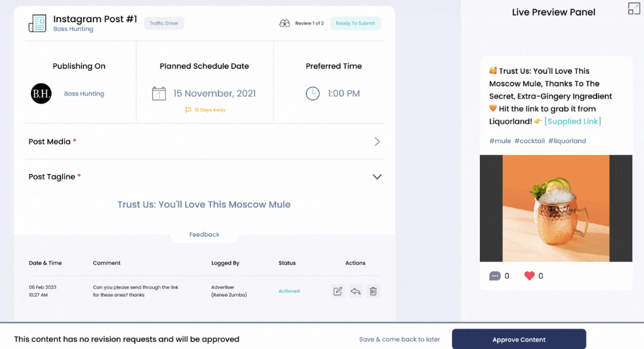Collapse the Post Tagline section chevron
The height and width of the screenshot is (349, 644).
pyautogui.click(x=377, y=177)
